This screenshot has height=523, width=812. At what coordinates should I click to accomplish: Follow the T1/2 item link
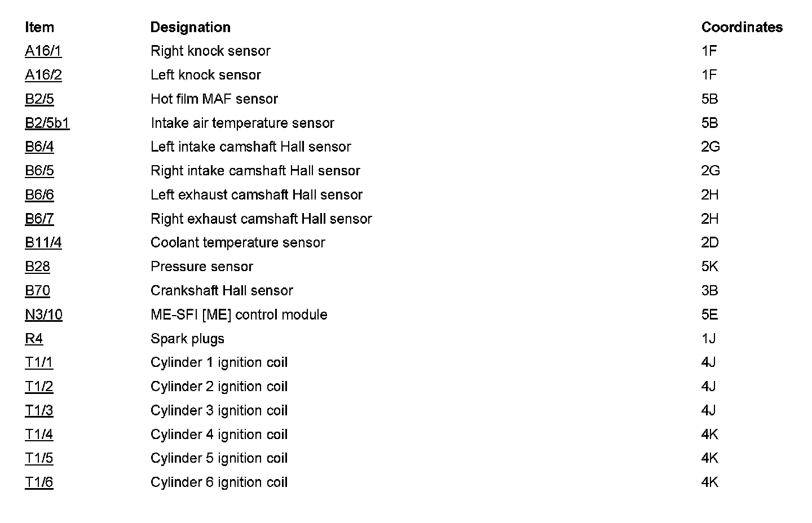tap(38, 387)
